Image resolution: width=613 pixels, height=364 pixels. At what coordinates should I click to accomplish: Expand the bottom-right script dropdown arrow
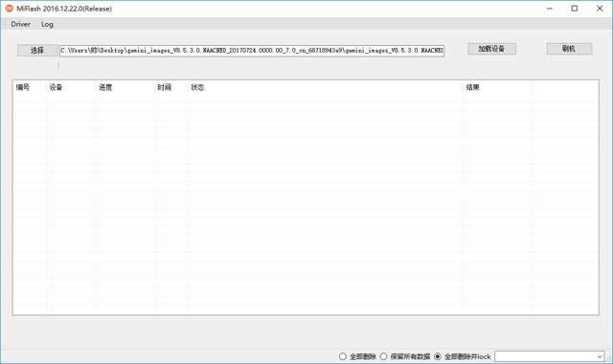pos(600,356)
